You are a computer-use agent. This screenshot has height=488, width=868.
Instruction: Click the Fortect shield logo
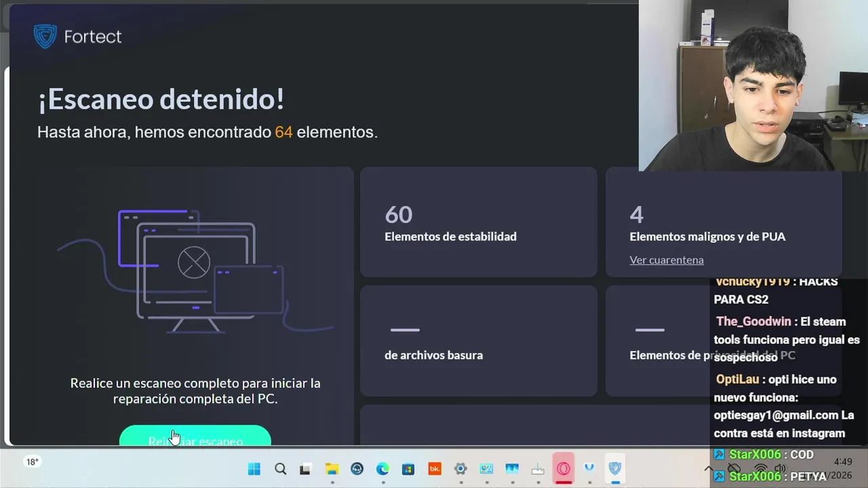coord(45,36)
